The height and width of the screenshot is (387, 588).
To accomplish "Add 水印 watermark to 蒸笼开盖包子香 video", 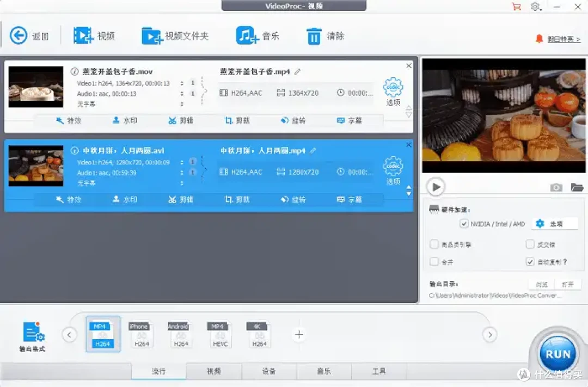I will pyautogui.click(x=125, y=120).
